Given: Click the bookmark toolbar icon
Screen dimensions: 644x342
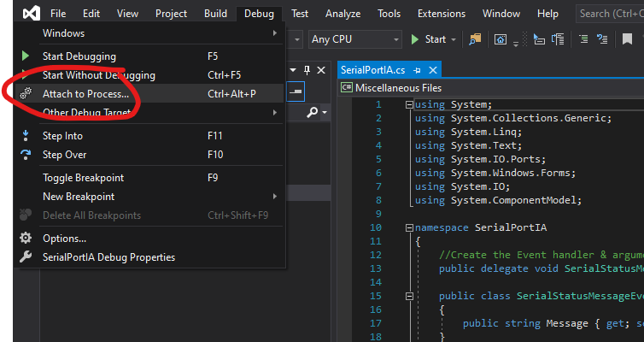Looking at the screenshot, I should [627, 39].
